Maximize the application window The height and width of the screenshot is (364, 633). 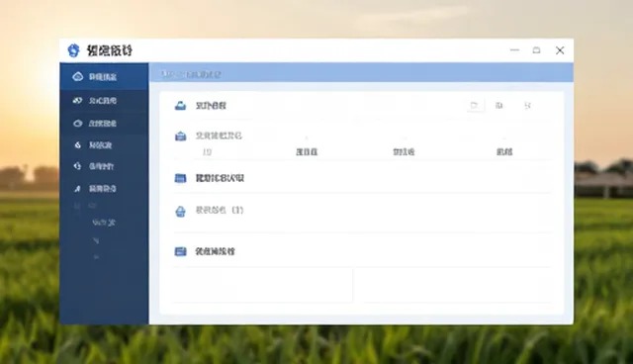pyautogui.click(x=536, y=50)
